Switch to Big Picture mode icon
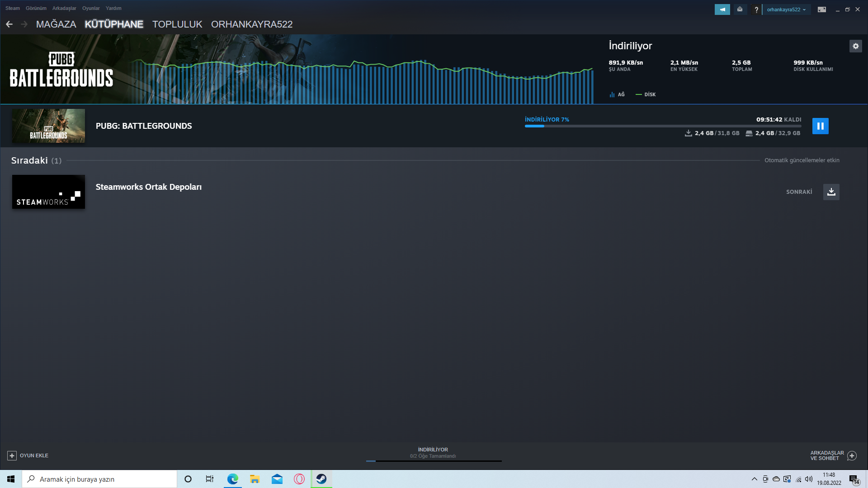868x488 pixels. coord(821,9)
